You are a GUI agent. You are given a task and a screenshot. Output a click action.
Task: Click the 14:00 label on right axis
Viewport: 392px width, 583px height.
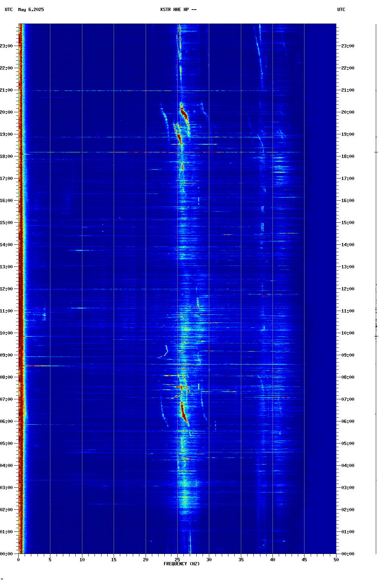348,245
